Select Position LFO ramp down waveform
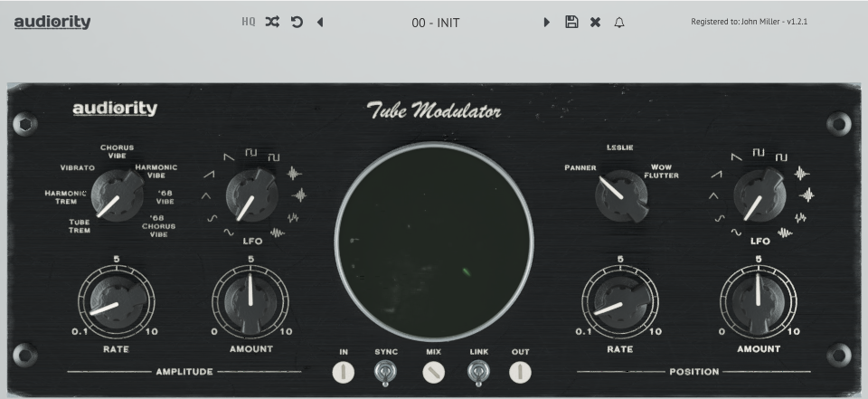868x399 pixels. [x=736, y=158]
